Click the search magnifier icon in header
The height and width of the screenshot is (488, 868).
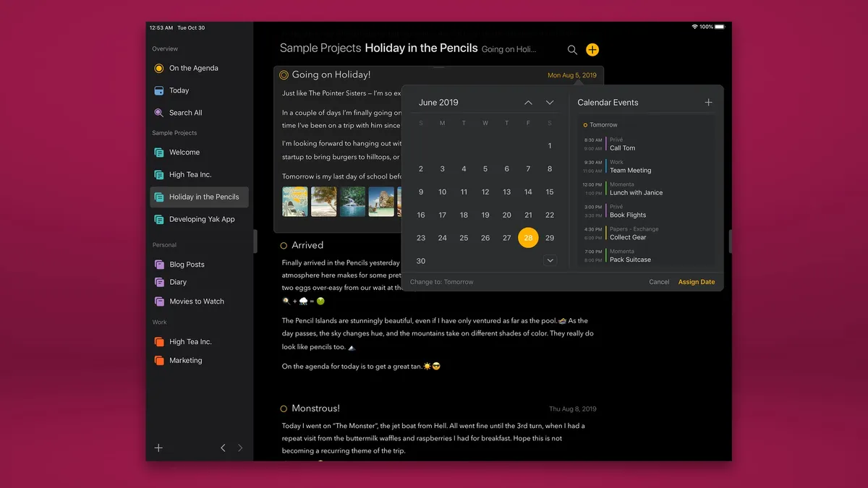(572, 50)
